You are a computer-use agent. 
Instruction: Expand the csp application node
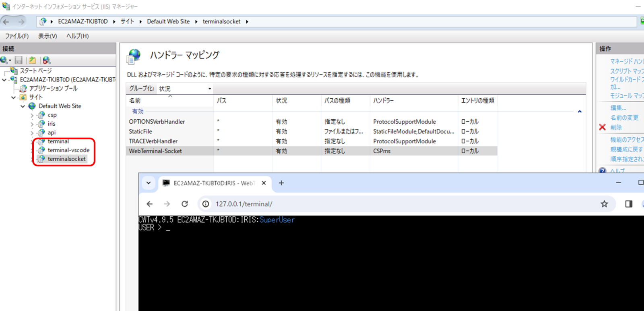coord(32,115)
